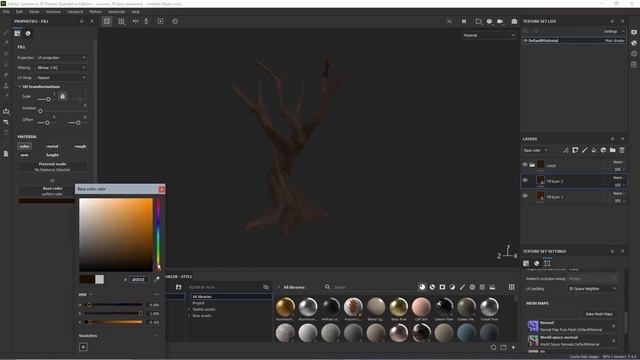Add a new swatch with plus button
Image resolution: width=640 pixels, height=360 pixels.
[x=83, y=347]
